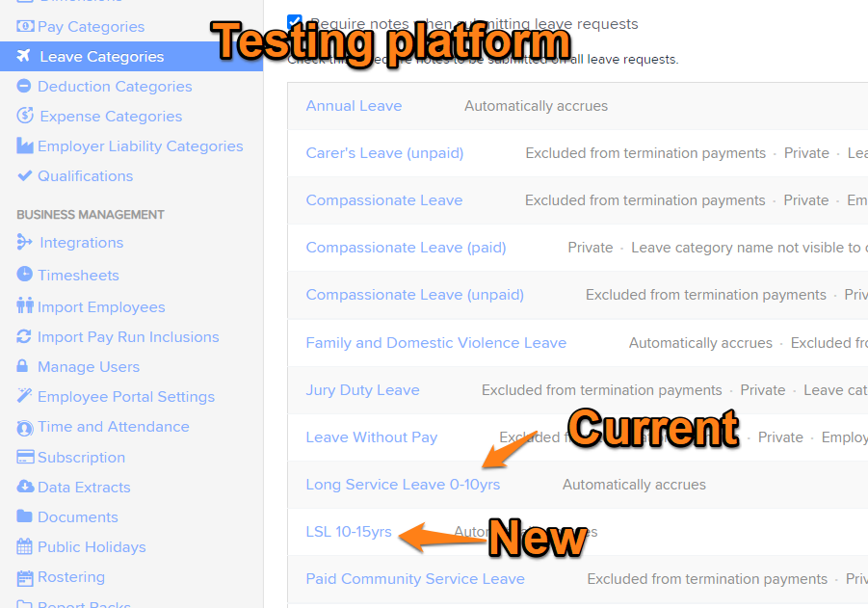Click the people icon for Import Employees
This screenshot has width=868, height=608.
(x=25, y=305)
